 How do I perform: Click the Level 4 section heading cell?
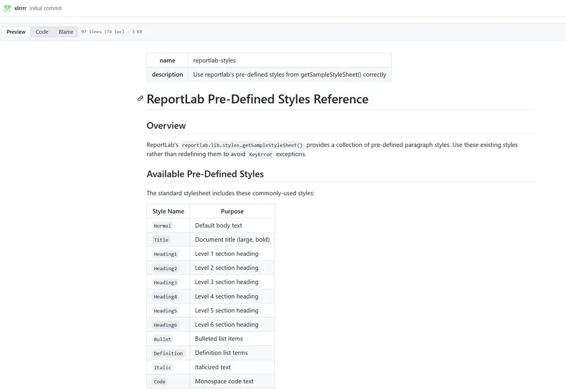[x=232, y=296]
